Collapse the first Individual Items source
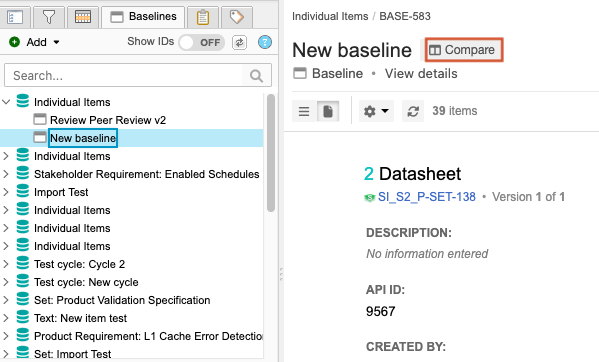 coord(6,102)
